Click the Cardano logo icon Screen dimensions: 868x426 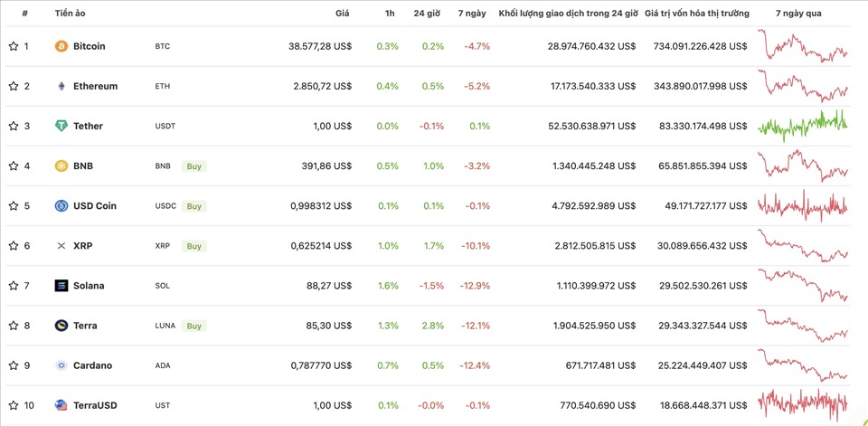(x=61, y=365)
